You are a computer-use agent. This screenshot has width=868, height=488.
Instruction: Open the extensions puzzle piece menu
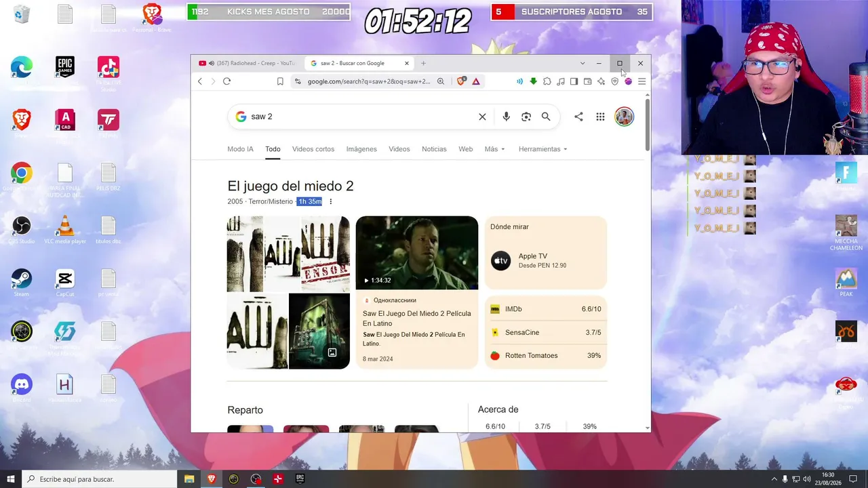point(547,81)
